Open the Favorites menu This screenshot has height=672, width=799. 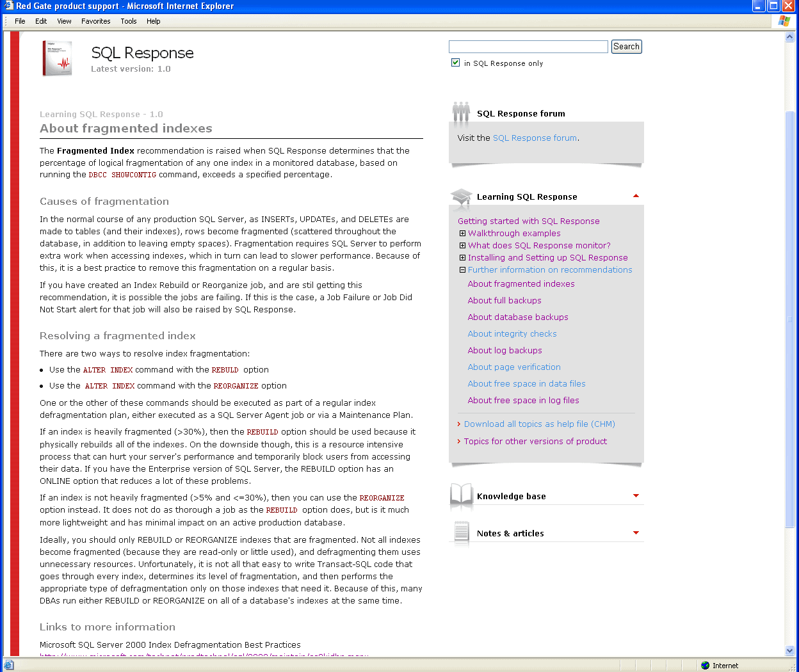[x=96, y=21]
